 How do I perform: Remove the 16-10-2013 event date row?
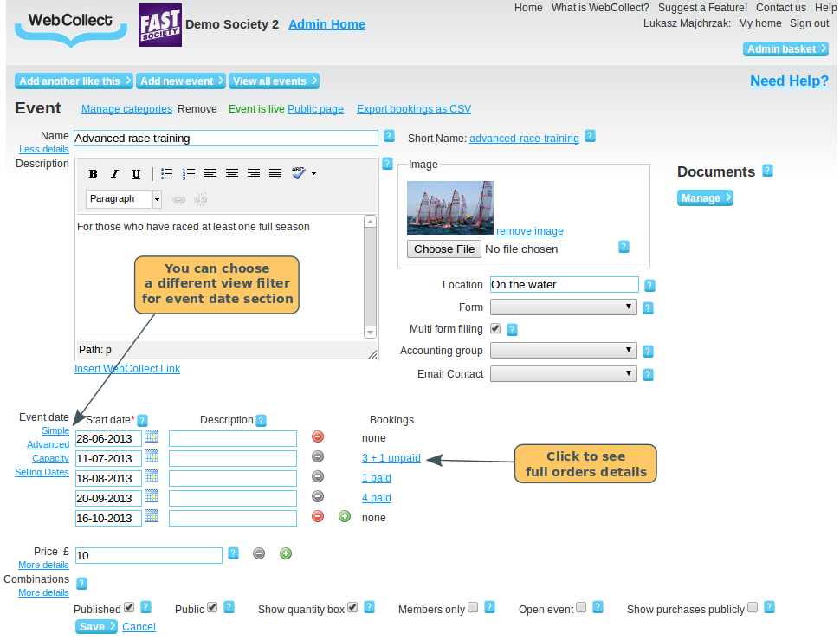pyautogui.click(x=317, y=515)
